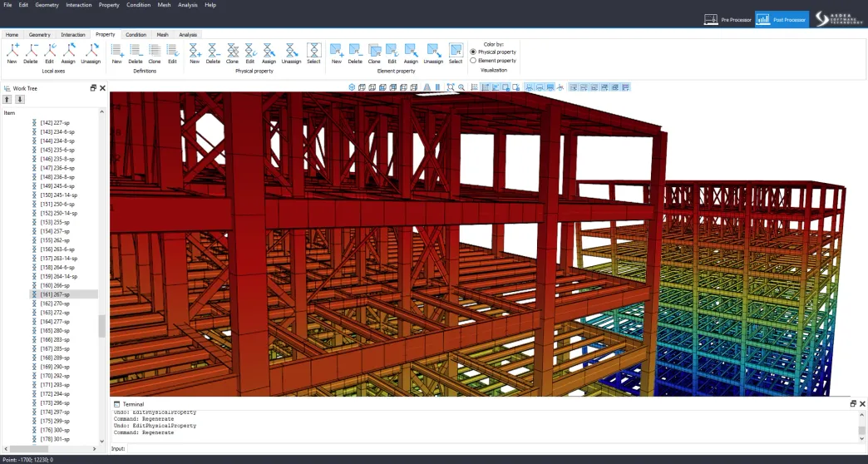Delete local axes
This screenshot has height=464, width=868.
(x=31, y=54)
